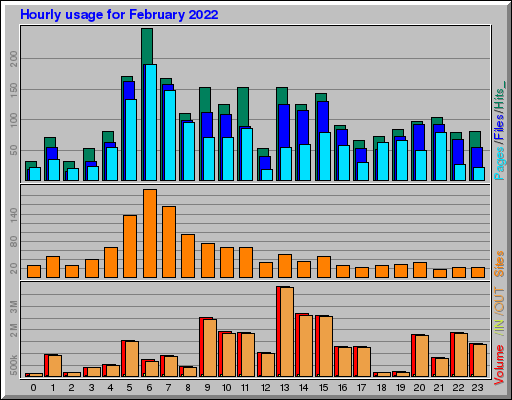Click the "Hourly usage for February 2022" title
The height and width of the screenshot is (400, 512).
tap(119, 15)
